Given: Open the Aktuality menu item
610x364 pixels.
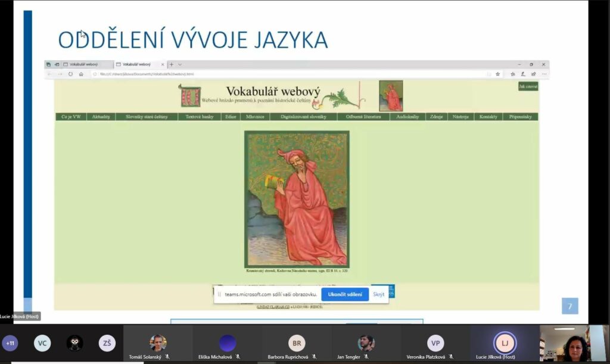Looking at the screenshot, I should tap(101, 117).
